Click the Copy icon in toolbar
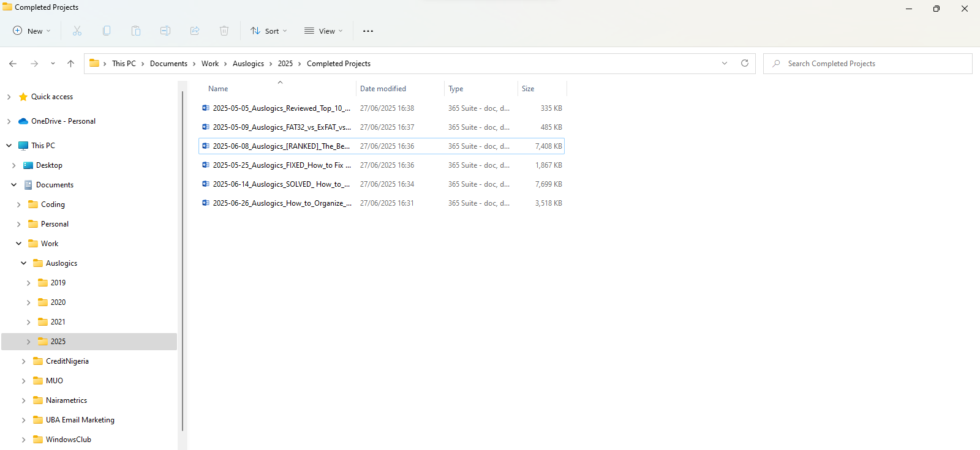Viewport: 980px width, 450px height. pos(107,31)
